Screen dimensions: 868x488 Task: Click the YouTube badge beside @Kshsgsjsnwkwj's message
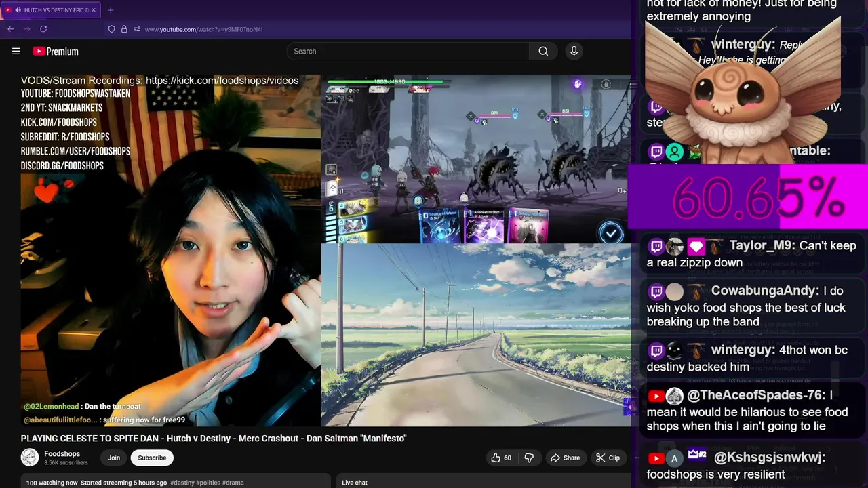(656, 458)
